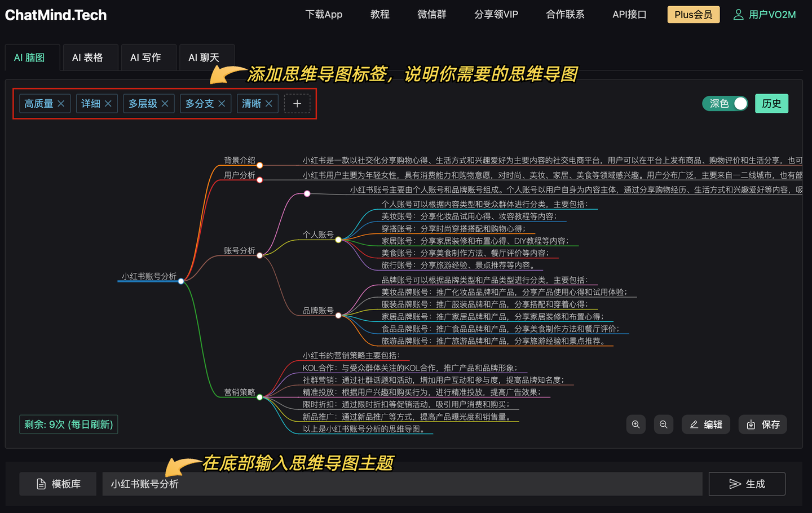Remove the 详细 tag
Screen dimensions: 812x513
(108, 104)
